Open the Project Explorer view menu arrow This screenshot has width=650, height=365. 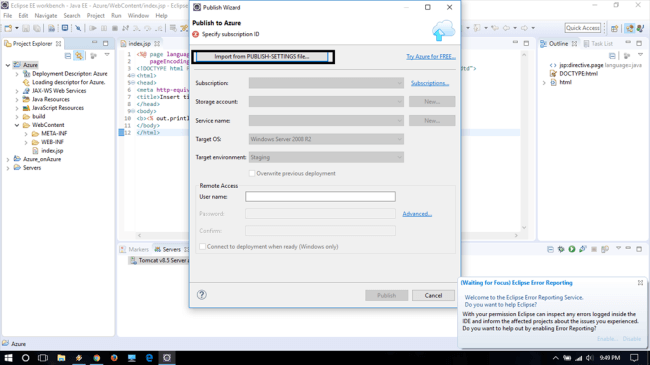[x=107, y=55]
